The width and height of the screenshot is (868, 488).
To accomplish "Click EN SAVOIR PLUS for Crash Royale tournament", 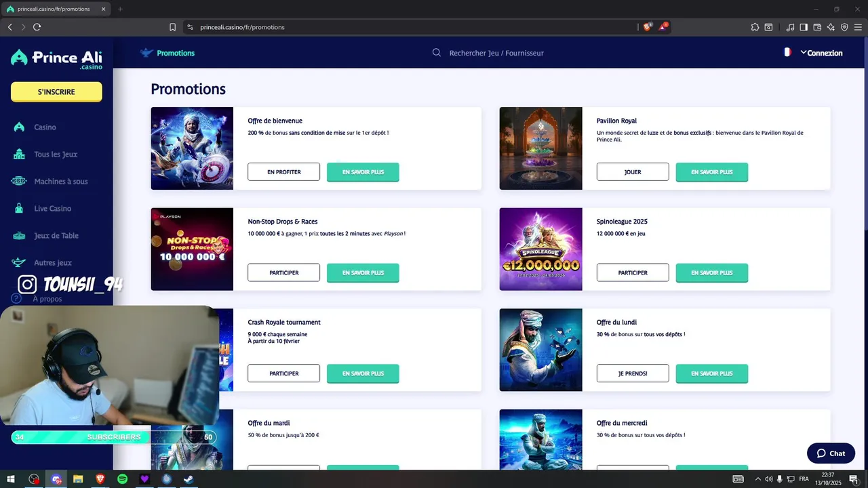I will coord(363,373).
